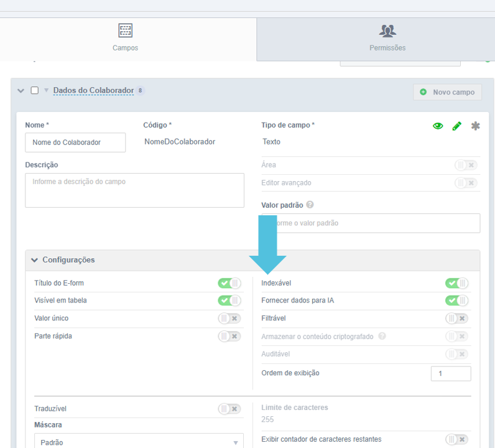Click the green eye visibility icon
Image resolution: width=495 pixels, height=448 pixels.
(x=438, y=126)
